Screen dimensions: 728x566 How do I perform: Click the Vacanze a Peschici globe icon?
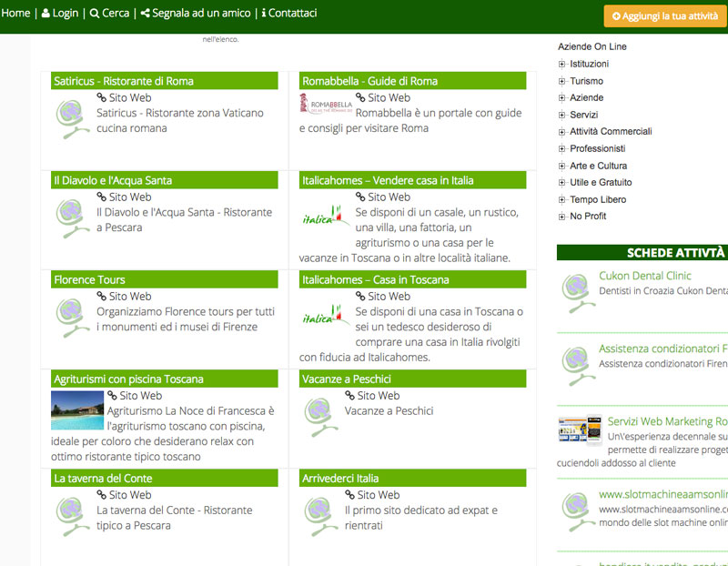(x=321, y=417)
